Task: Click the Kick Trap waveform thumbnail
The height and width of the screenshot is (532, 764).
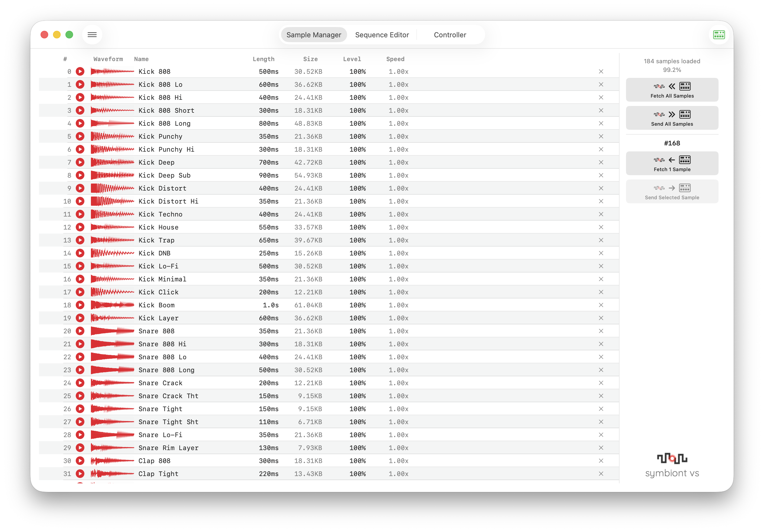Action: [x=112, y=240]
